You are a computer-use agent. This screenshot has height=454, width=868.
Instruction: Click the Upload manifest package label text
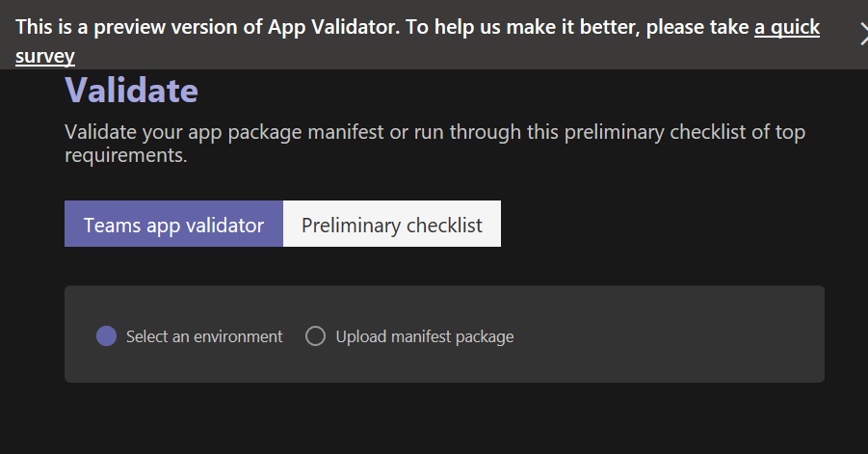click(x=424, y=336)
